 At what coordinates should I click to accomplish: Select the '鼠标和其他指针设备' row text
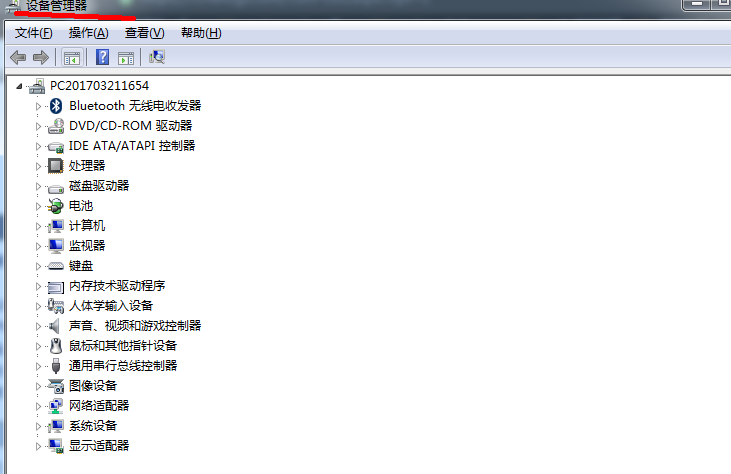coord(123,346)
